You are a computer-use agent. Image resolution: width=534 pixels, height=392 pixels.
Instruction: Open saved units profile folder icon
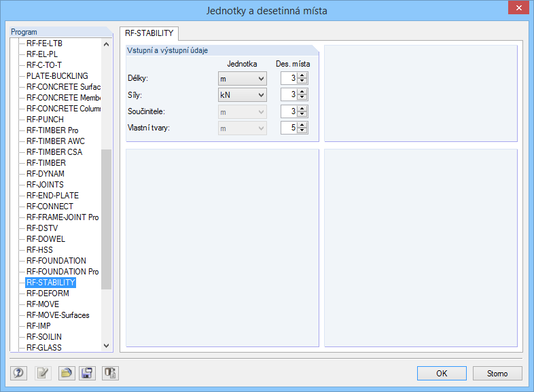(67, 373)
